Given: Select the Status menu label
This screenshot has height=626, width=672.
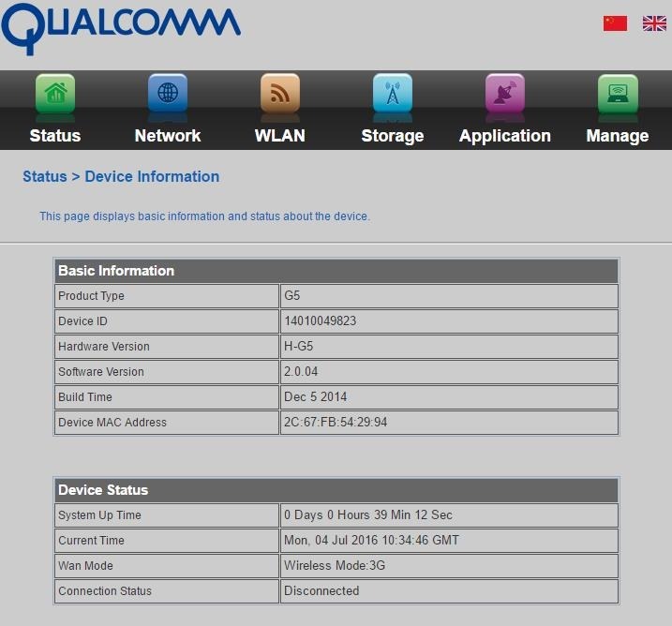Looking at the screenshot, I should pos(55,136).
